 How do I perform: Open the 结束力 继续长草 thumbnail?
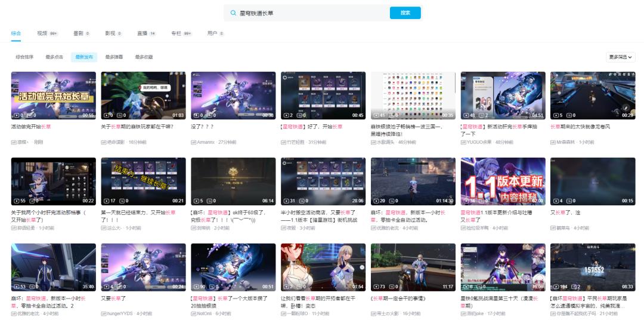pyautogui.click(x=143, y=181)
